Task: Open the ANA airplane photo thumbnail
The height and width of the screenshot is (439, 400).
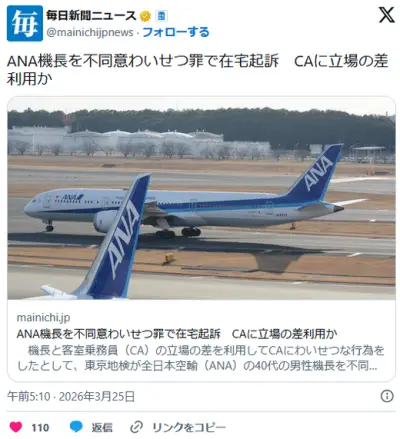Action: tap(201, 198)
